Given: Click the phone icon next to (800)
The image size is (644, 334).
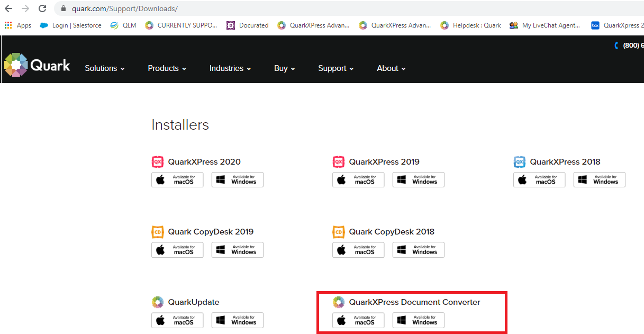Looking at the screenshot, I should click(615, 46).
